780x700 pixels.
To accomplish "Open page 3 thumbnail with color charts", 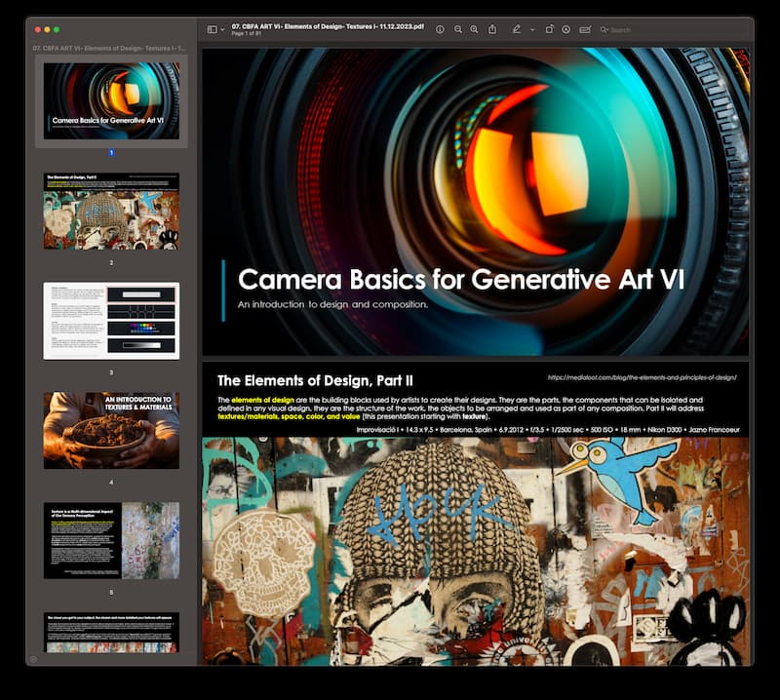I will 111,321.
